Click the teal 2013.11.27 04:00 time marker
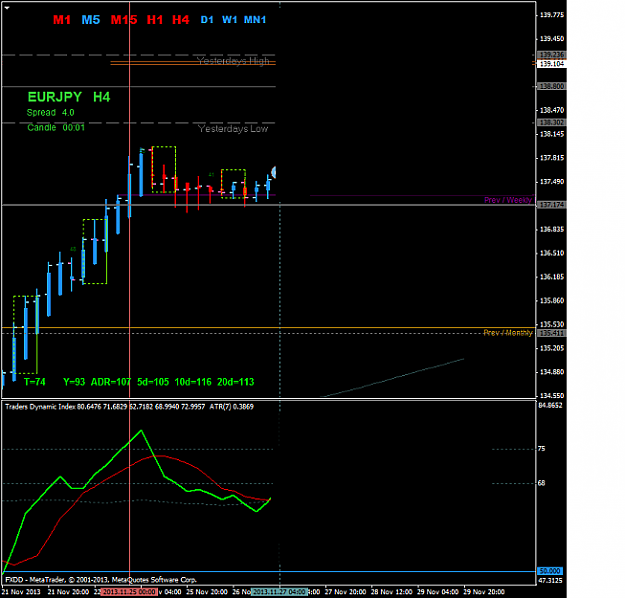Screen dimensions: 625x598 pyautogui.click(x=279, y=592)
